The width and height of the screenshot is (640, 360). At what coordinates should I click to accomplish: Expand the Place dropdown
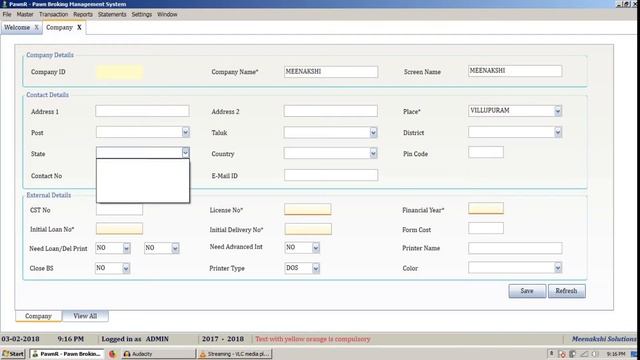(x=558, y=111)
